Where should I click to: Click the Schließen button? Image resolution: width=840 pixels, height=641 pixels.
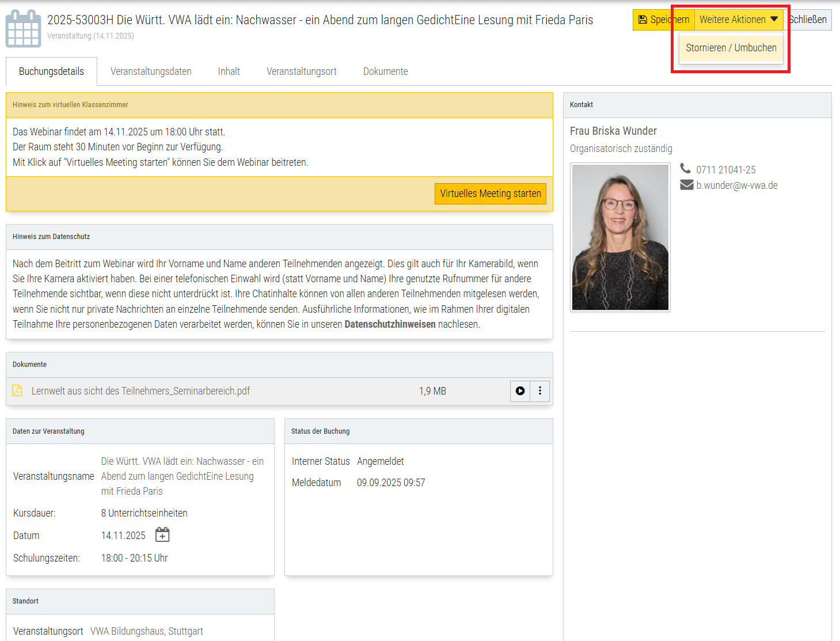click(x=809, y=20)
